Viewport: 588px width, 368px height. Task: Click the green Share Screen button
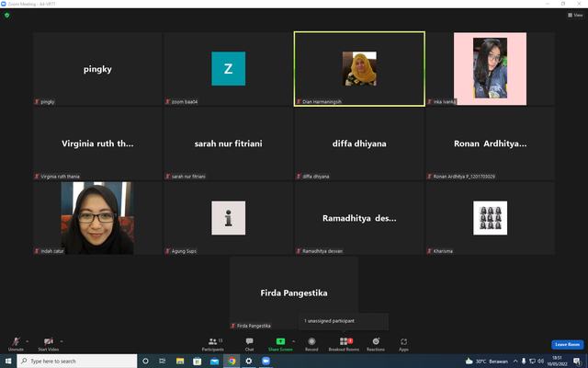[x=280, y=343]
